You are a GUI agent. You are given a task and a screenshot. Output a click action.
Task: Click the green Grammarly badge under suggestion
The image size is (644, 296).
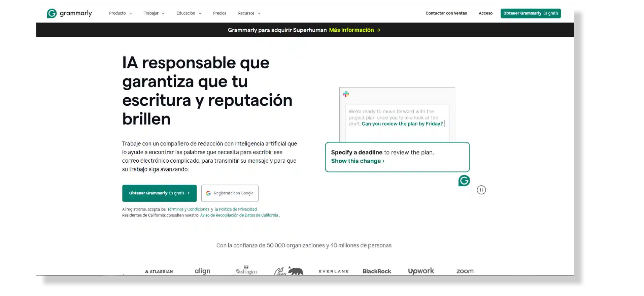[464, 181]
